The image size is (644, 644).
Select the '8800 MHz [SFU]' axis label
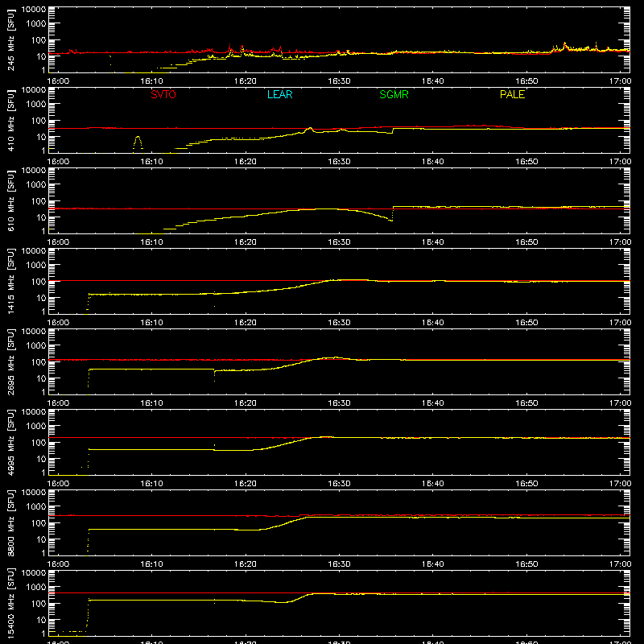11,522
